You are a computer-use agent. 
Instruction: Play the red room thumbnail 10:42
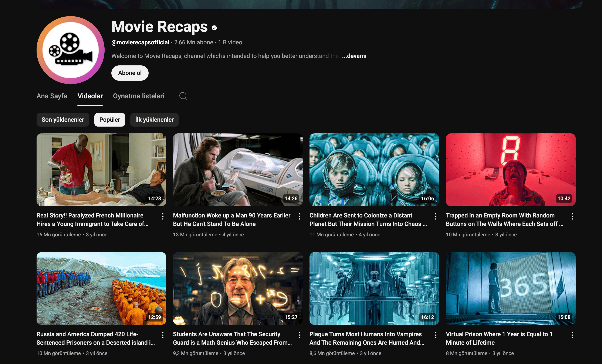pyautogui.click(x=511, y=170)
